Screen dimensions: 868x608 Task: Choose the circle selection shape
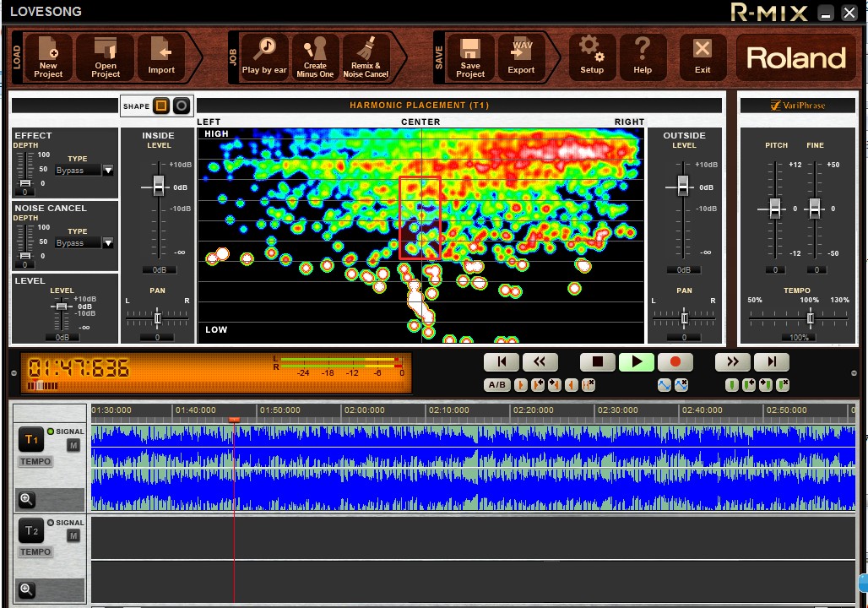coord(181,106)
